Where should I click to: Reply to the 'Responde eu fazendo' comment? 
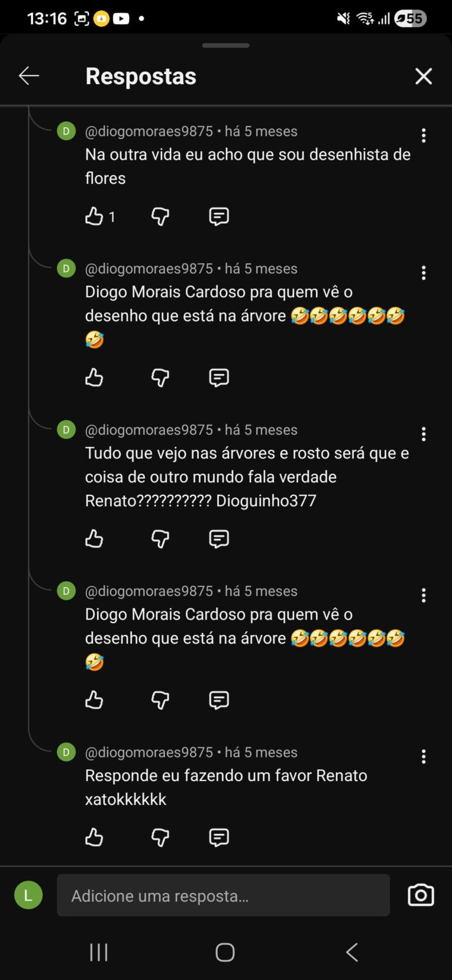(x=219, y=837)
